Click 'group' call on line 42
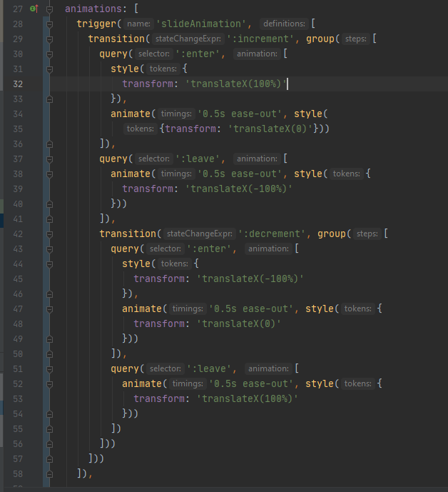Image resolution: width=448 pixels, height=492 pixels. tap(332, 234)
